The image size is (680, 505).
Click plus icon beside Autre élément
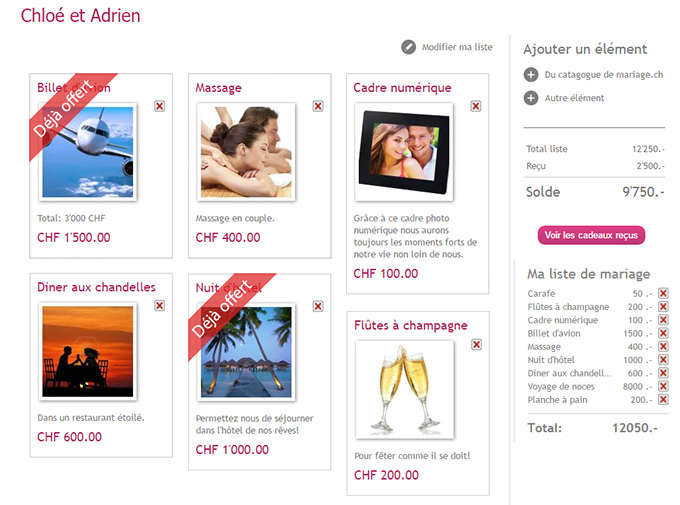tap(531, 98)
